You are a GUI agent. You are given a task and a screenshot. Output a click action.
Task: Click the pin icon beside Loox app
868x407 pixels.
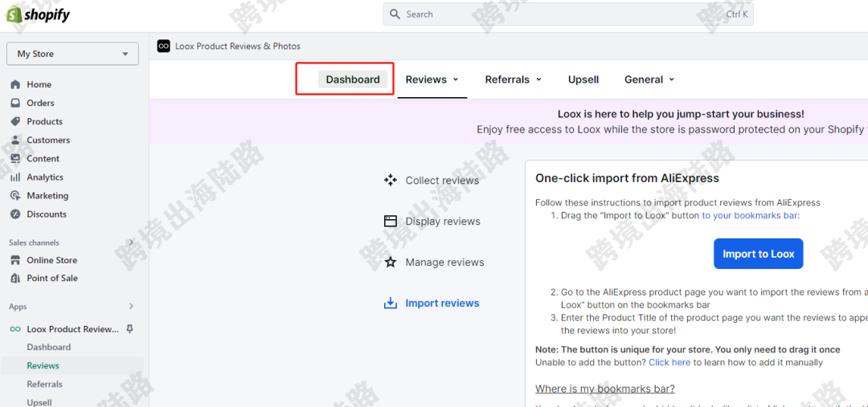129,329
